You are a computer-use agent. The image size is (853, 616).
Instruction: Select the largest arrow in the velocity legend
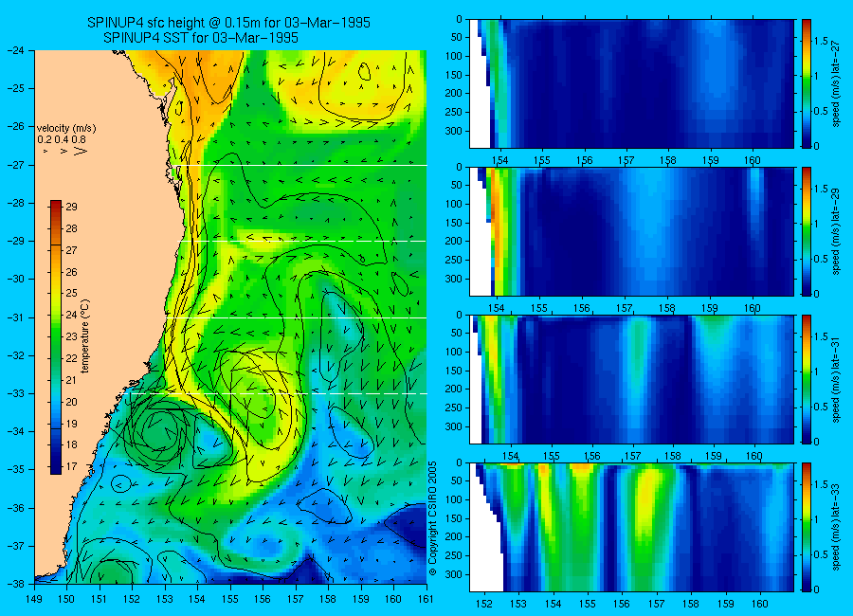[81, 151]
